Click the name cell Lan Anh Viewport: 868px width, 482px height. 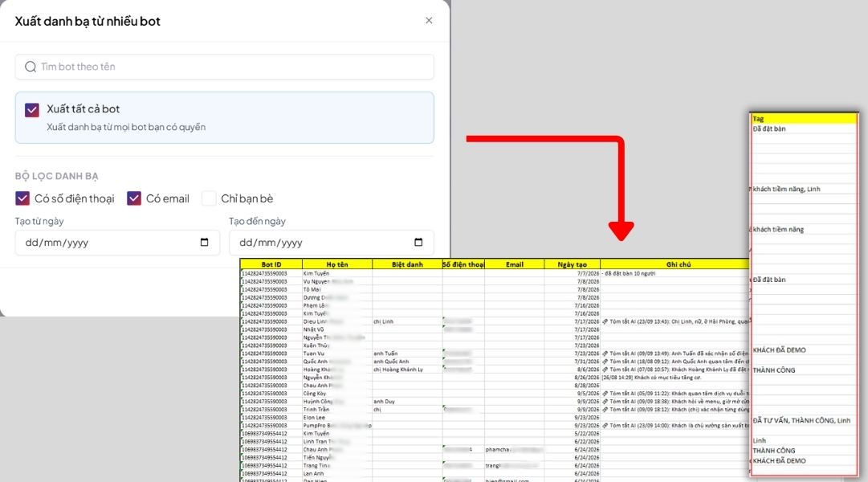tap(337, 474)
